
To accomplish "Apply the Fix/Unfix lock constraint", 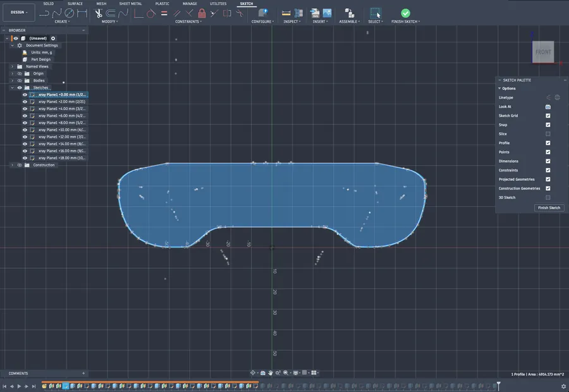I will coord(202,13).
